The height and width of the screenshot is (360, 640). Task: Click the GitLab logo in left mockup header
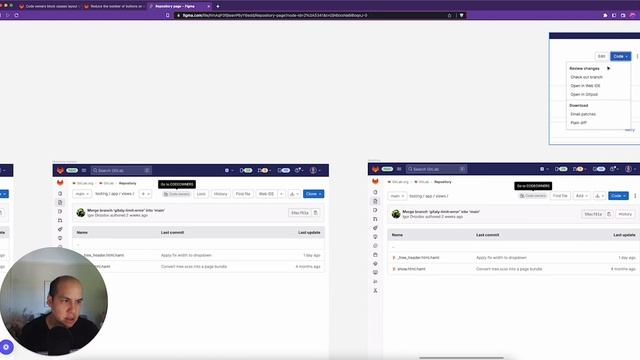[x=60, y=170]
